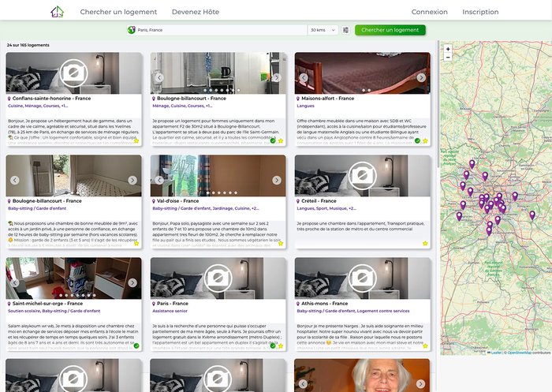Viewport: 552px width, 392px height.
Task: Click Langues, Sport, Musique tags on Créteil listing
Action: click(326, 208)
